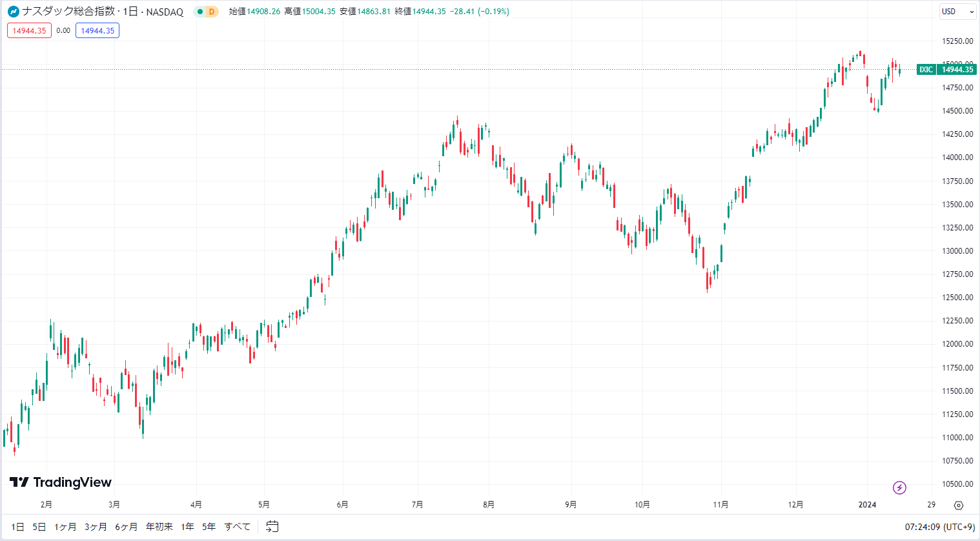
Task: Select the 5年 time range
Action: pyautogui.click(x=209, y=527)
